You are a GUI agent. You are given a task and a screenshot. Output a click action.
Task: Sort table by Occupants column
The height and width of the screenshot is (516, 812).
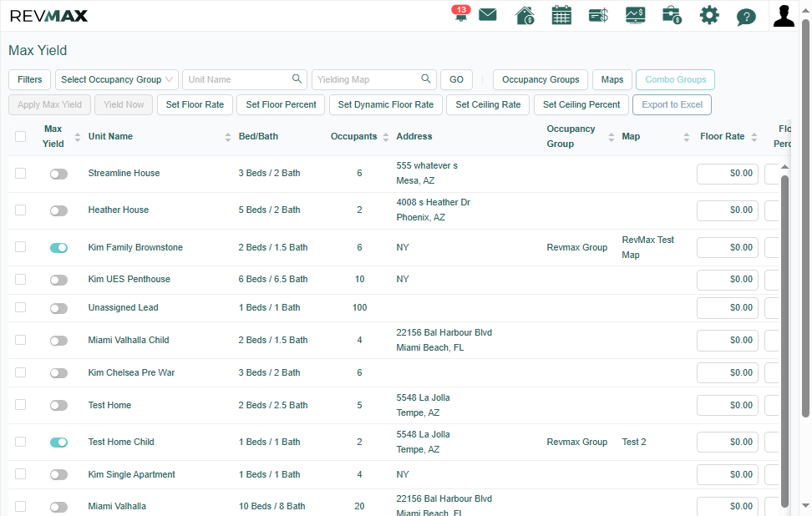point(385,137)
